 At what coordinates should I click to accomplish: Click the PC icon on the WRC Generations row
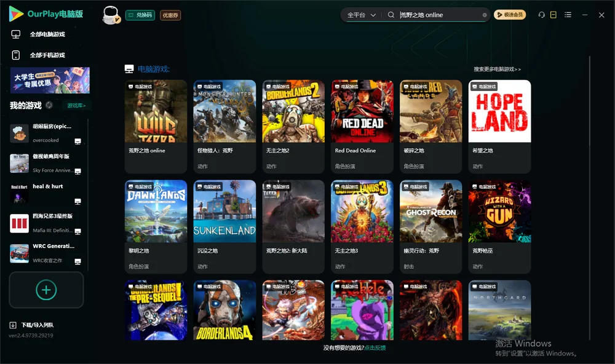(x=77, y=261)
